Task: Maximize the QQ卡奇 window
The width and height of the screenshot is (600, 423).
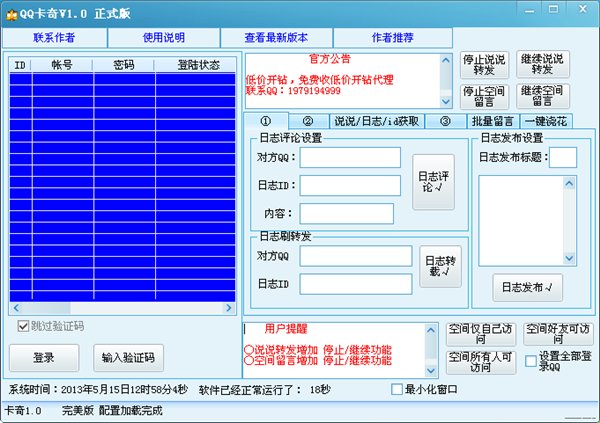Action: pyautogui.click(x=553, y=10)
